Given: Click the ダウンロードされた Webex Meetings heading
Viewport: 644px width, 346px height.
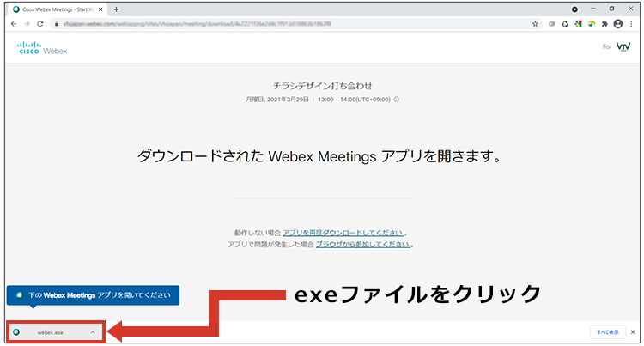Looking at the screenshot, I should 319,156.
